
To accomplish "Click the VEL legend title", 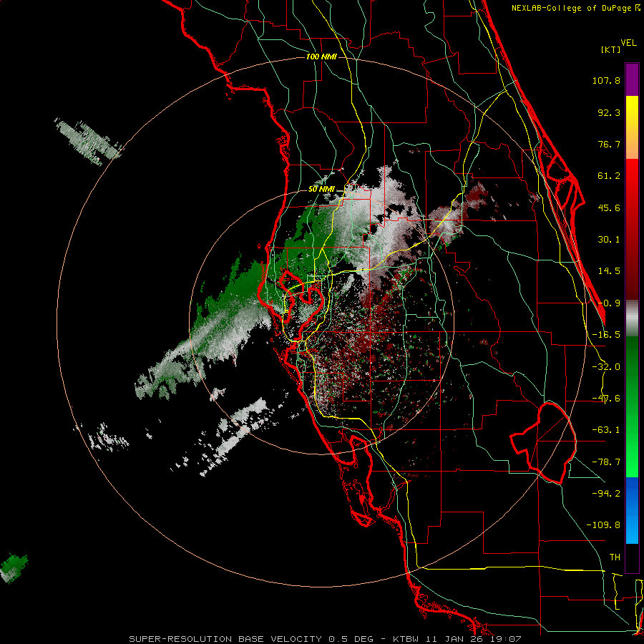I will 628,43.
